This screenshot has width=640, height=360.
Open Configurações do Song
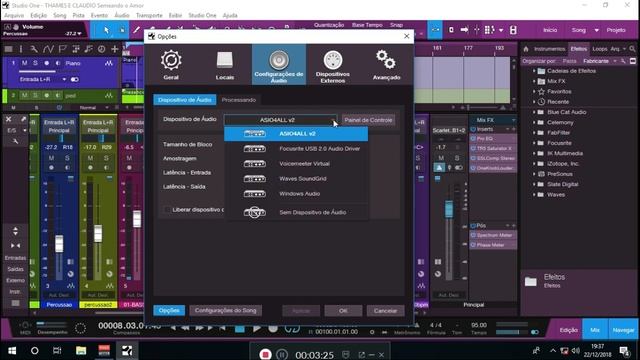tap(226, 310)
